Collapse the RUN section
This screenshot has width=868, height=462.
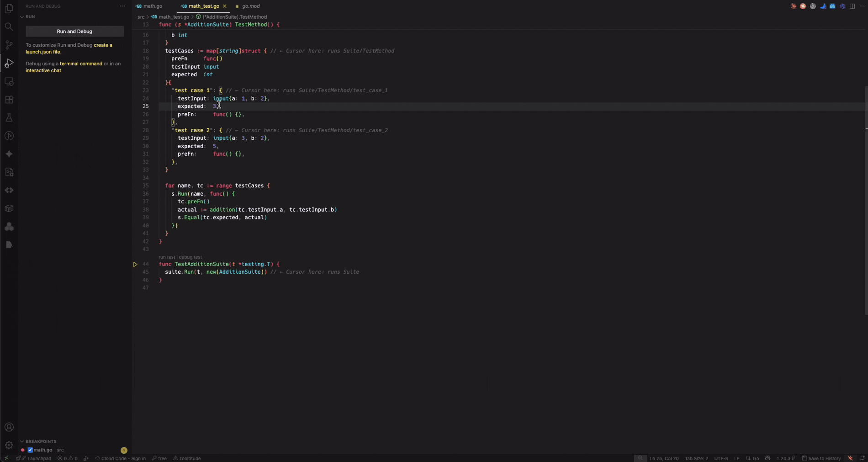point(22,17)
